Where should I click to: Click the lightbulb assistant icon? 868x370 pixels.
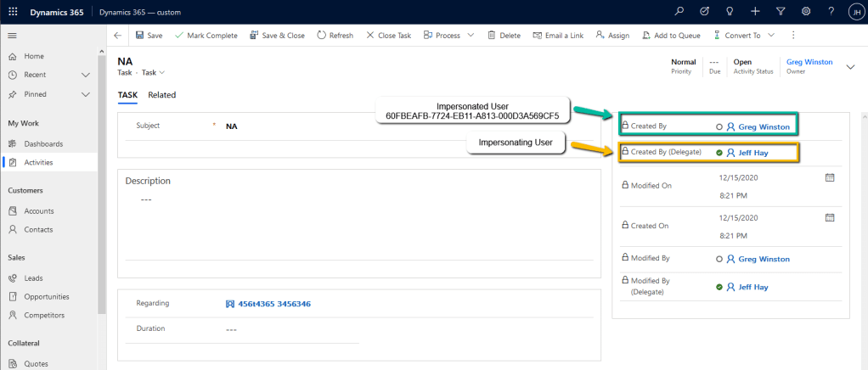click(x=729, y=12)
